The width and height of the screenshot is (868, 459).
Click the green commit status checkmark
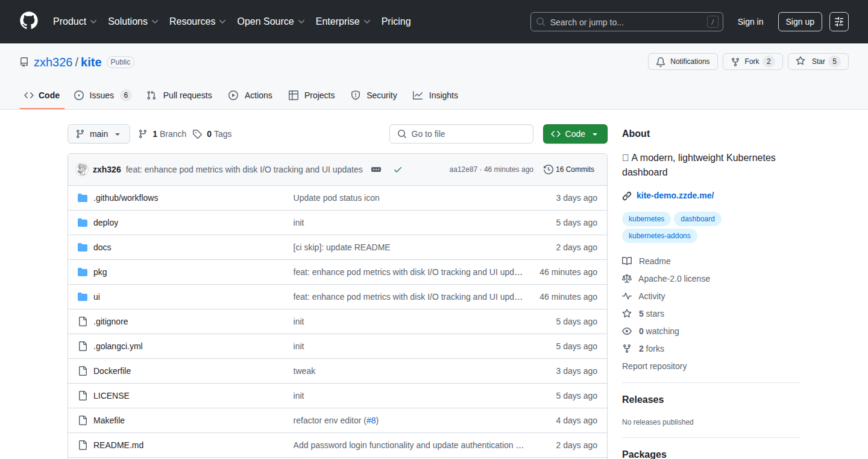point(398,169)
